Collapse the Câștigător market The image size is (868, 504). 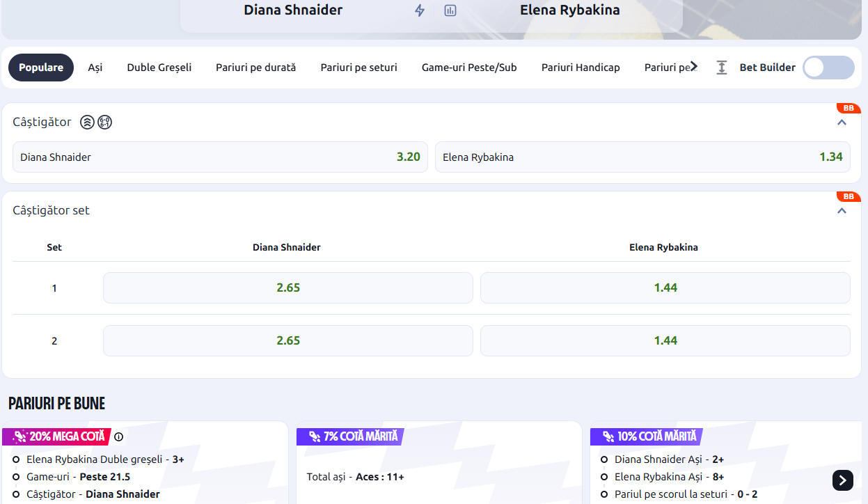point(842,123)
